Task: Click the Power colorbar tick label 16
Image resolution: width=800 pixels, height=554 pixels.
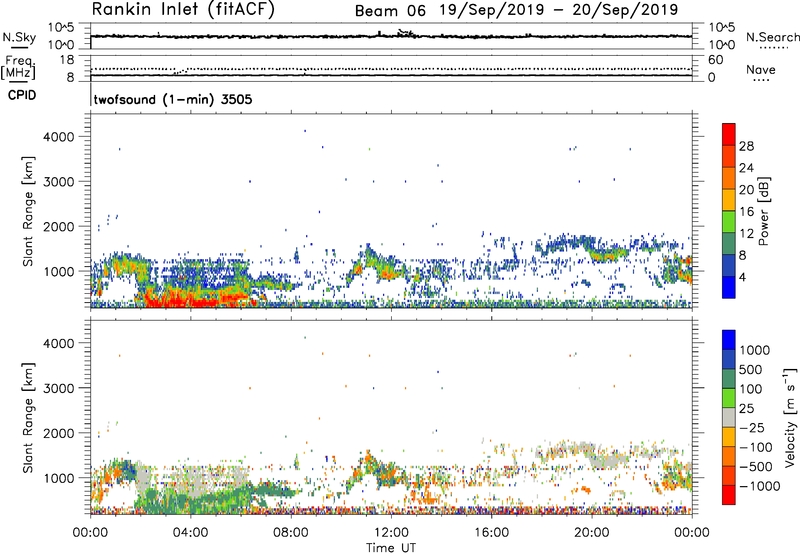Action: click(746, 212)
